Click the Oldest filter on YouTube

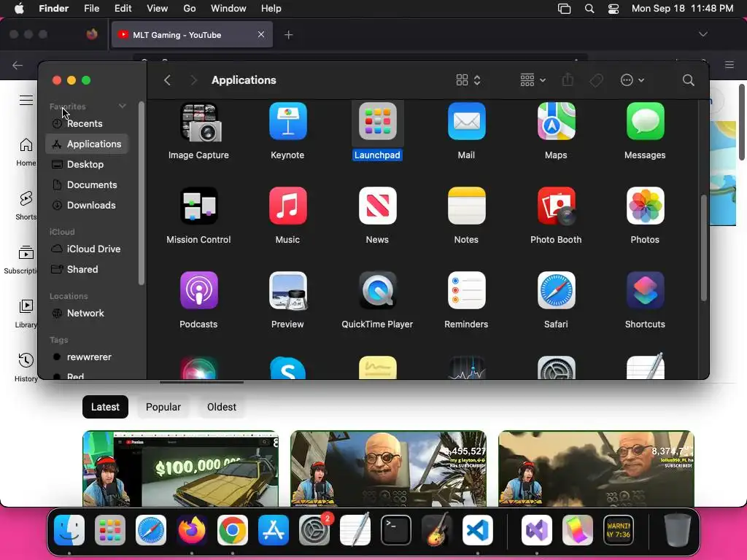point(222,407)
